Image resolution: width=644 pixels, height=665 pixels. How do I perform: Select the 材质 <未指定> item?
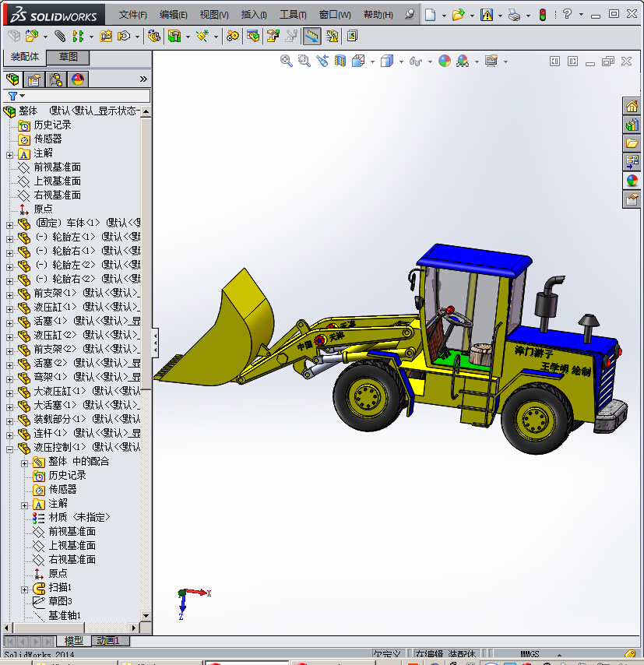(x=79, y=517)
